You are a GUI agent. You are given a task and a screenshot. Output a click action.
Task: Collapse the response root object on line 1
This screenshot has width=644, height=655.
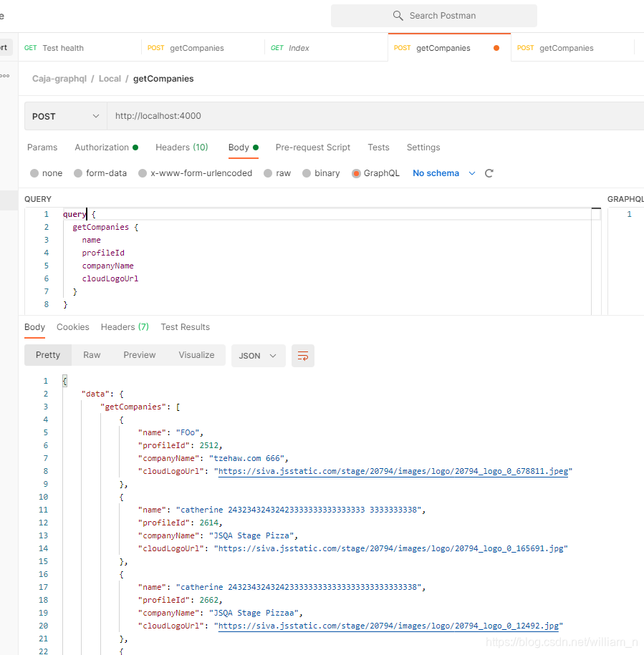(64, 381)
